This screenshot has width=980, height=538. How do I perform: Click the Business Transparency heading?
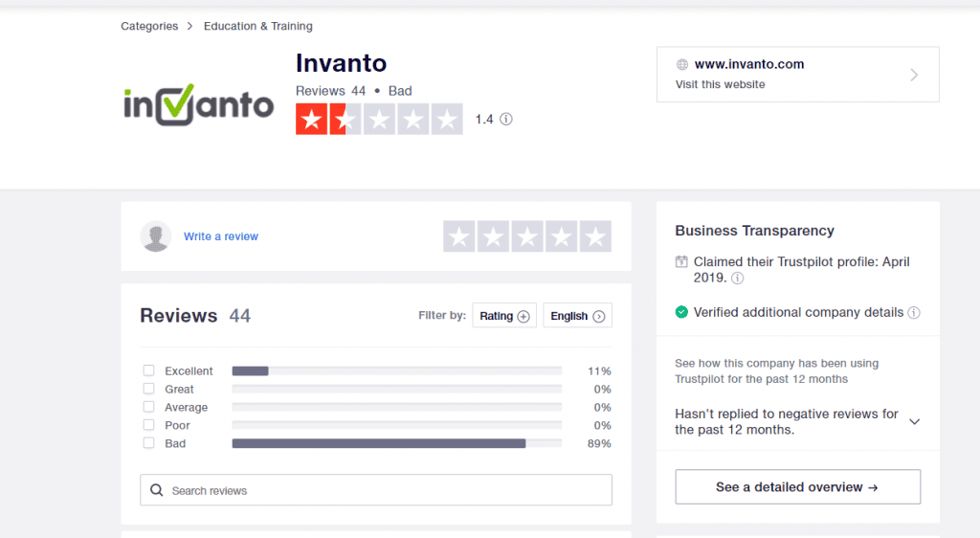754,231
